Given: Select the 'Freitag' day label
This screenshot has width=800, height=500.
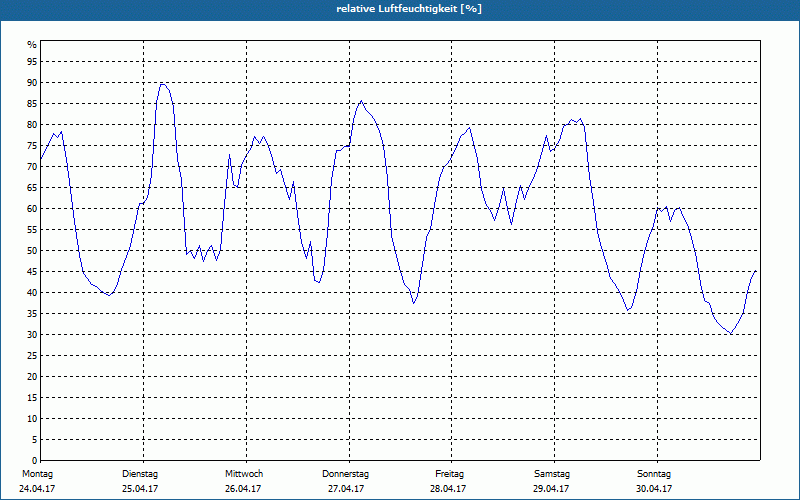Looking at the screenshot, I should pos(449,474).
